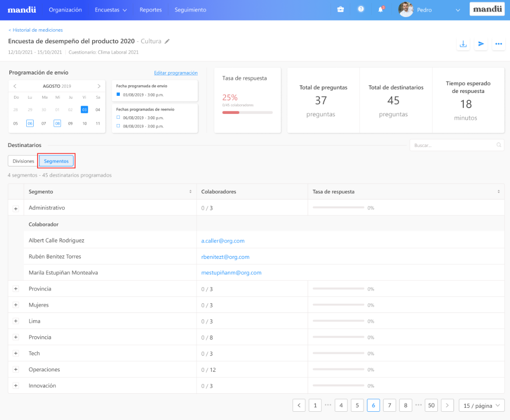Image resolution: width=510 pixels, height=420 pixels.
Task: Open the three-dots more options menu
Action: point(499,44)
